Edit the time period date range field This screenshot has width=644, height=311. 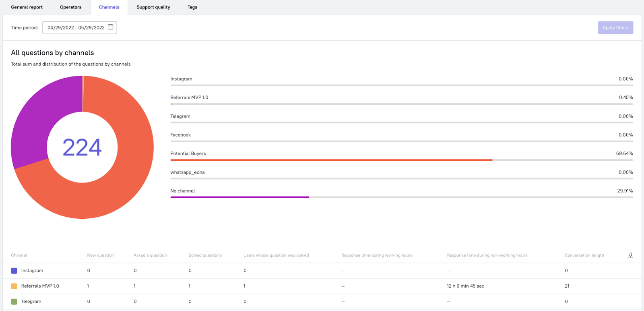(x=79, y=27)
